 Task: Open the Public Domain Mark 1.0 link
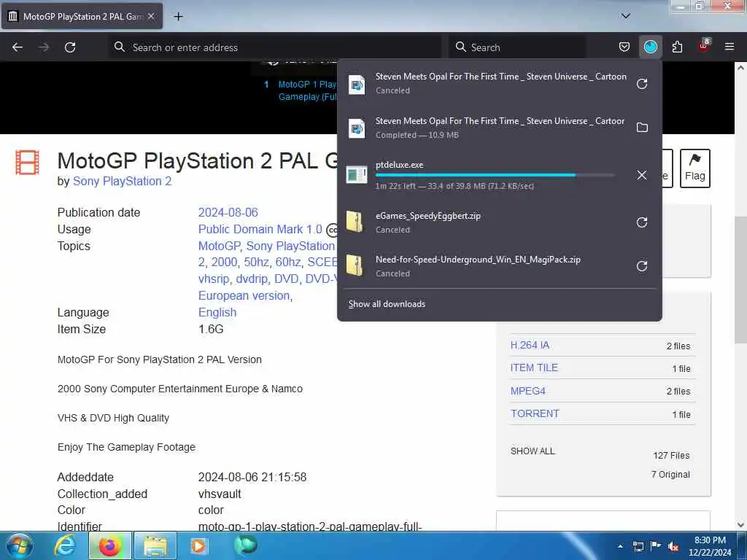pos(260,229)
